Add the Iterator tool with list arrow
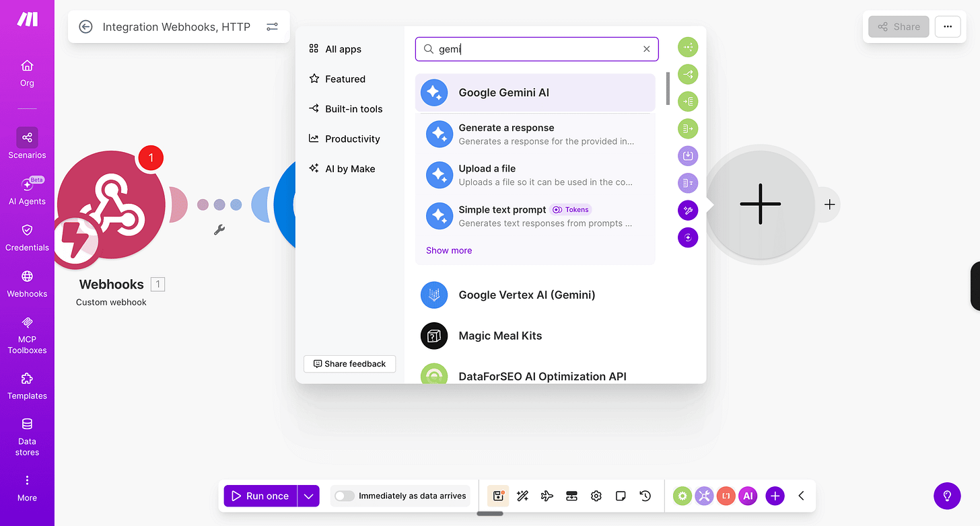This screenshot has height=526, width=980. click(x=688, y=102)
